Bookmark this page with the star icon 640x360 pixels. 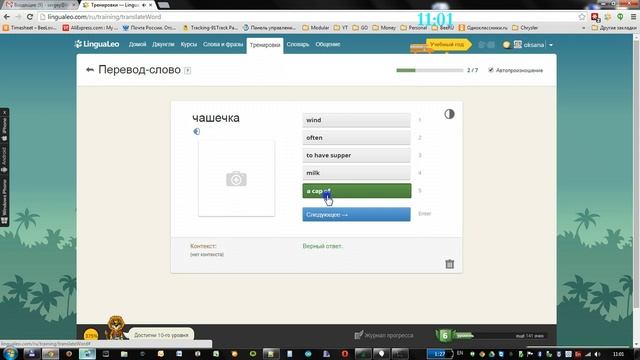[x=582, y=17]
